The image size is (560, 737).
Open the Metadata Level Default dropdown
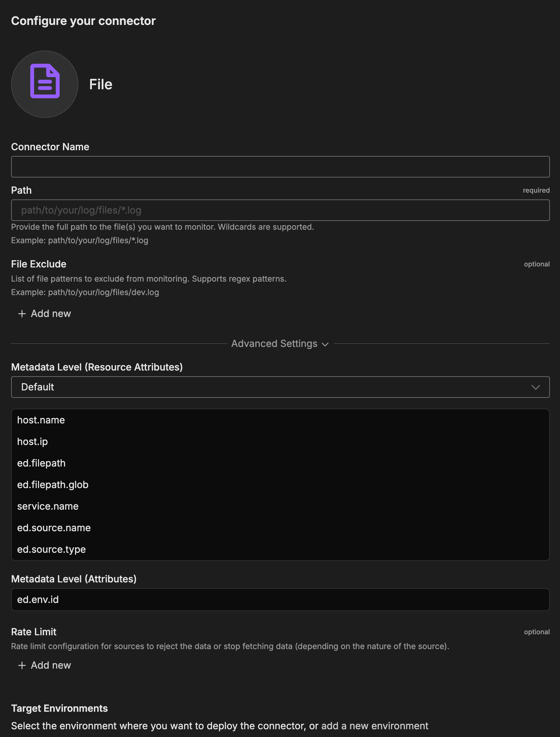(x=280, y=387)
